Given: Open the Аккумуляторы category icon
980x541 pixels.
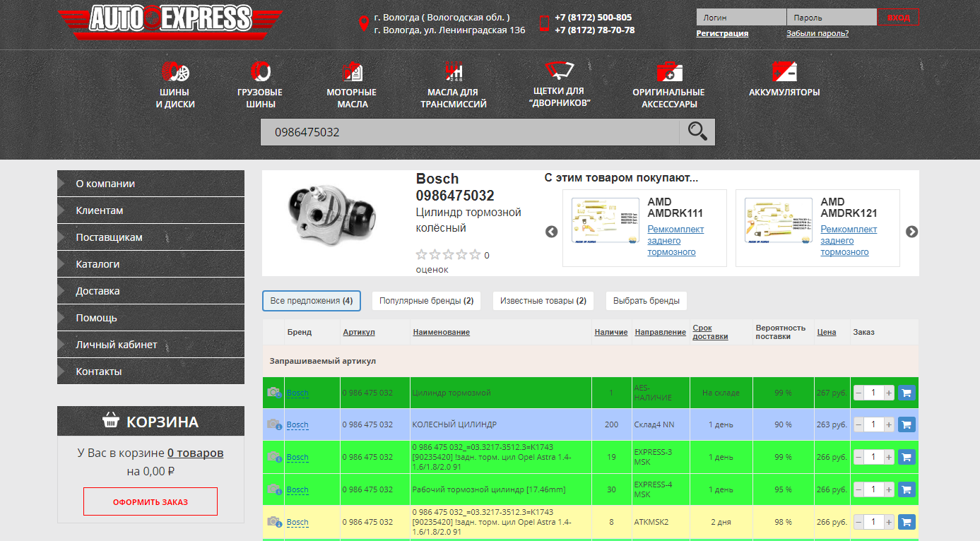Looking at the screenshot, I should coord(784,71).
